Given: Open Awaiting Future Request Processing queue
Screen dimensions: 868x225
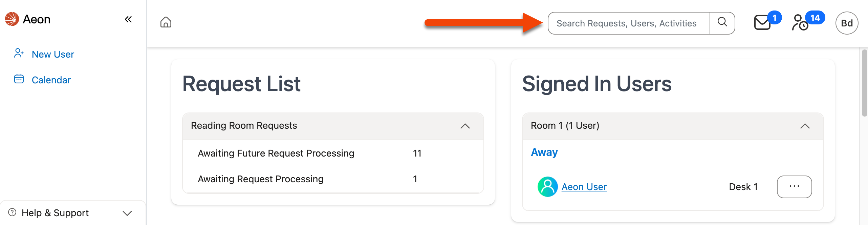Looking at the screenshot, I should click(x=276, y=153).
